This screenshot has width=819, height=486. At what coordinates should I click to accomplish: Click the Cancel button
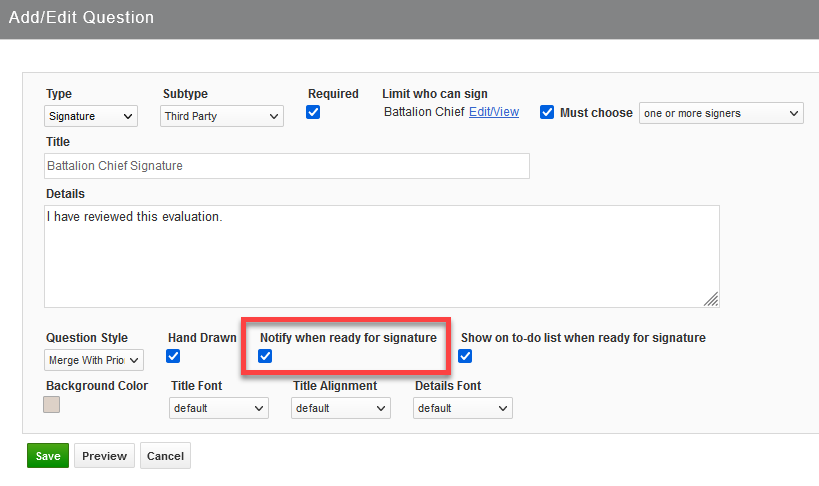point(165,456)
